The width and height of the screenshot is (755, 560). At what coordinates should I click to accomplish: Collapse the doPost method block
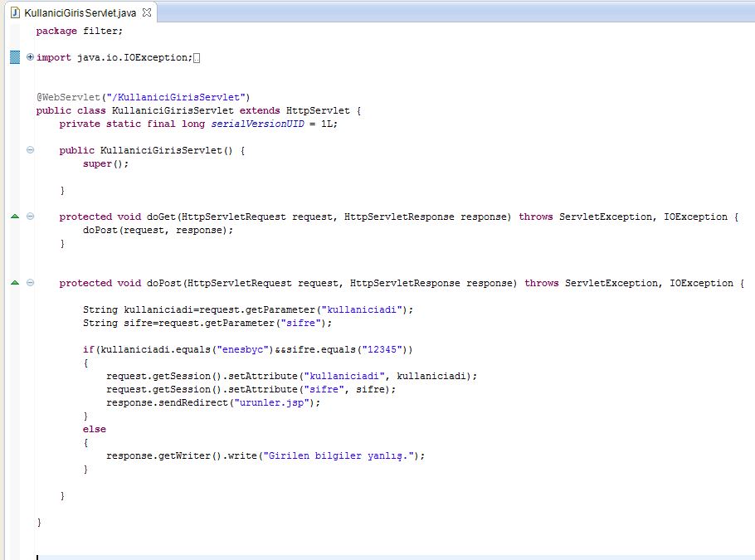click(31, 283)
